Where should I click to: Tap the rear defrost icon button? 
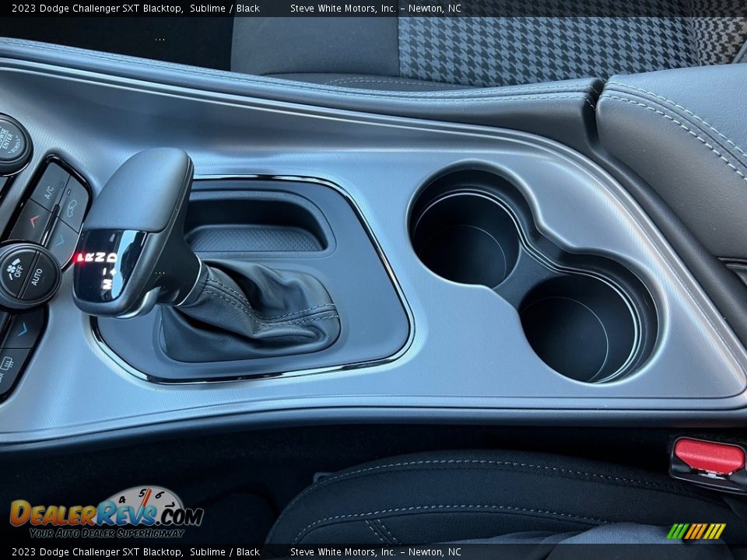click(10, 366)
